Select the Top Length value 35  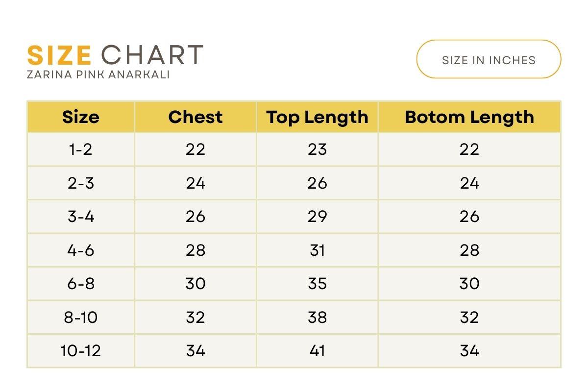(x=317, y=284)
